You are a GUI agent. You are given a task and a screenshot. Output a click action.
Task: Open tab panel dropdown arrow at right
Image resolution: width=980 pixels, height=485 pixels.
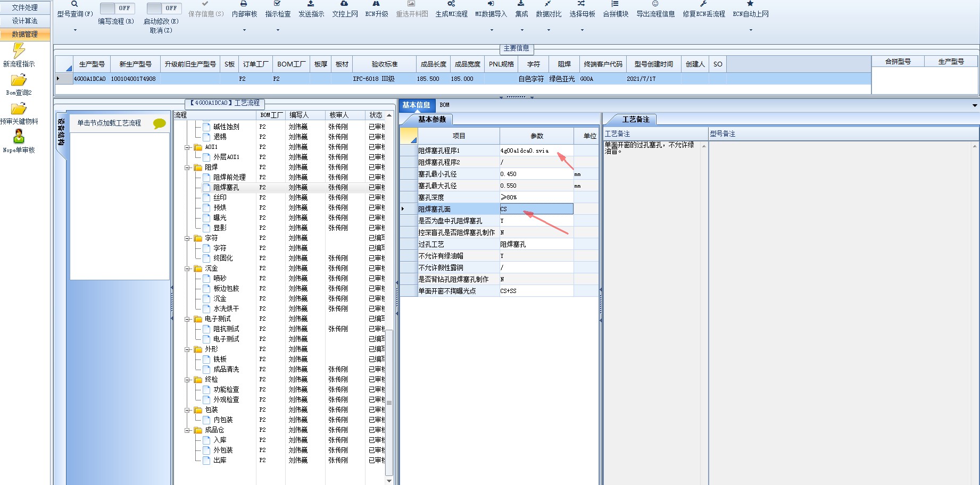(x=975, y=105)
